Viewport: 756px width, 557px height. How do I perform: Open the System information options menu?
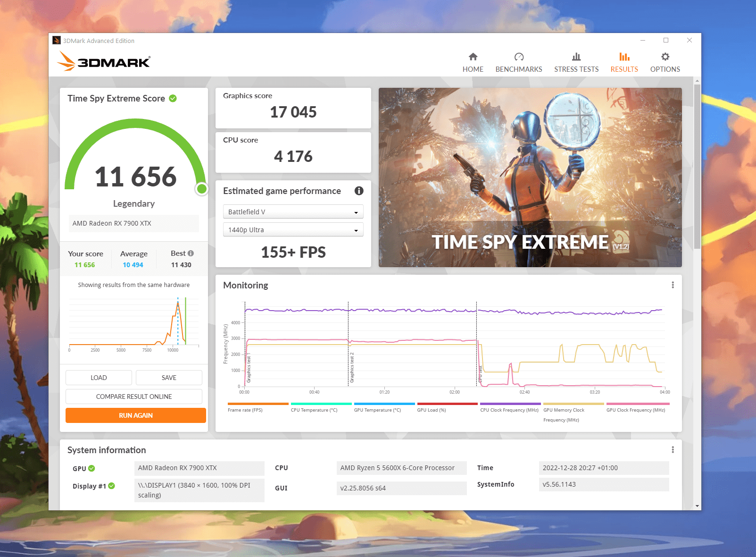pyautogui.click(x=673, y=450)
